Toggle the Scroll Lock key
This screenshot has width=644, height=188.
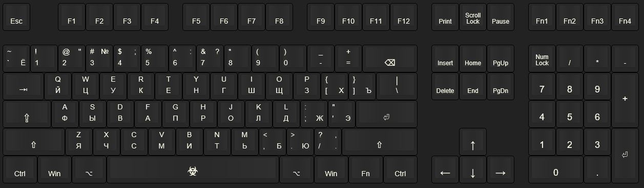[473, 17]
